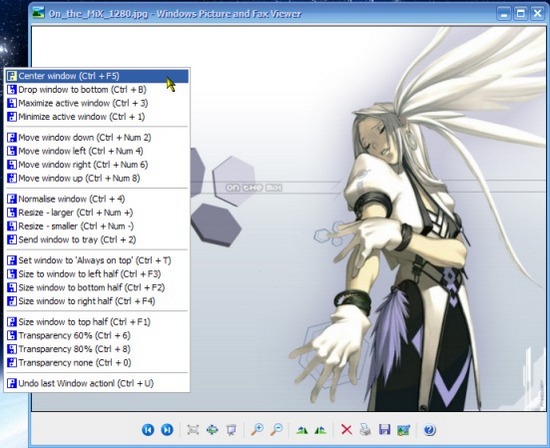Set window to 'Always on top'
The image size is (550, 448).
click(97, 260)
